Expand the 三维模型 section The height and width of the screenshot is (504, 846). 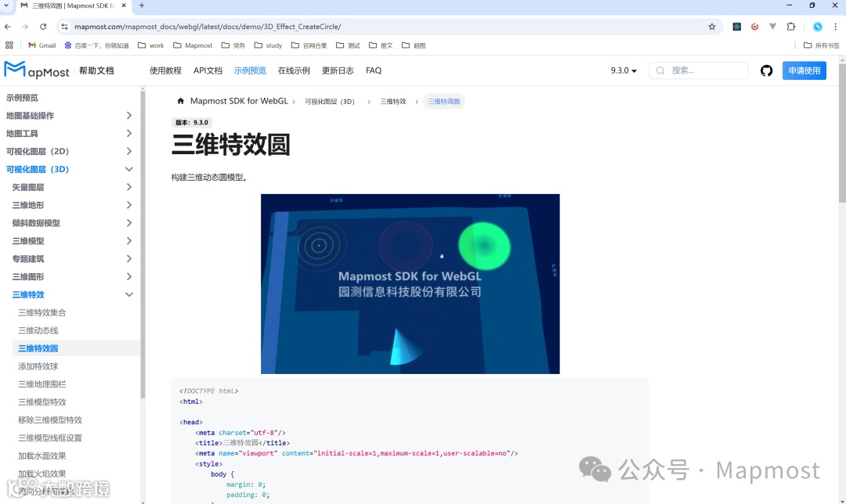129,240
